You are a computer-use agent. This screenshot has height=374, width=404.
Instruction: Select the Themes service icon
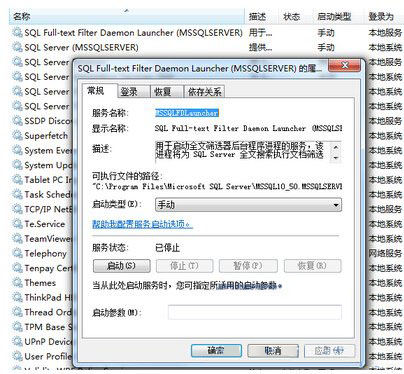pyautogui.click(x=17, y=283)
